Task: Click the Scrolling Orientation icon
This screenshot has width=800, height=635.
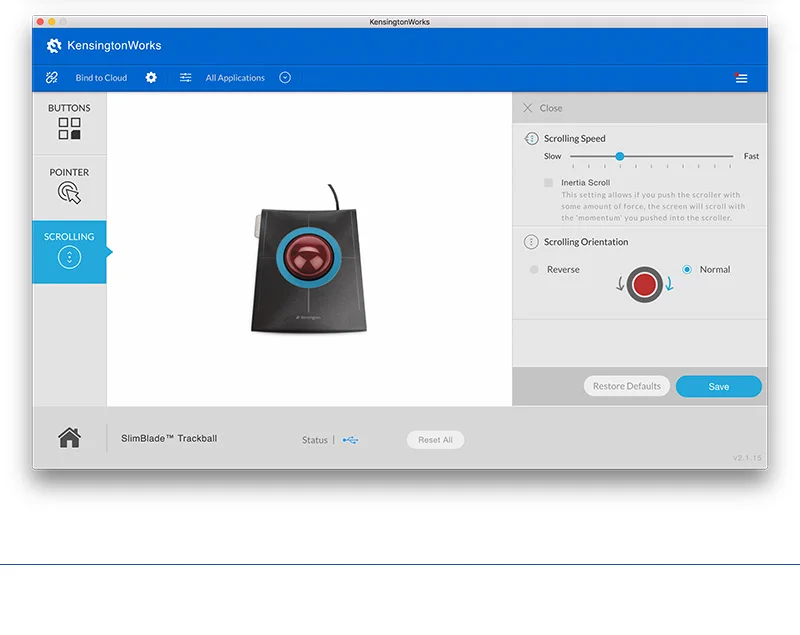Action: pos(531,242)
